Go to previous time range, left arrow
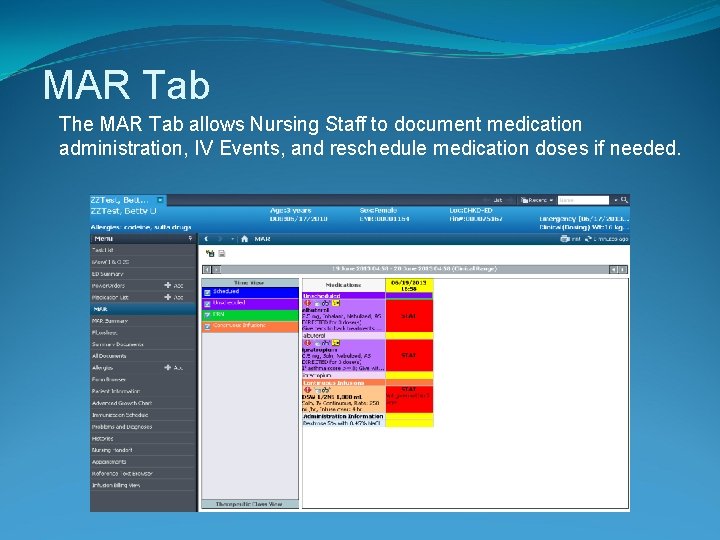Screen dimensions: 720x540 (207, 270)
